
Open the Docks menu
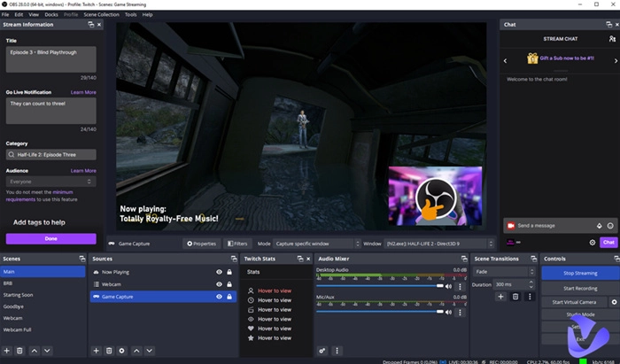[51, 15]
